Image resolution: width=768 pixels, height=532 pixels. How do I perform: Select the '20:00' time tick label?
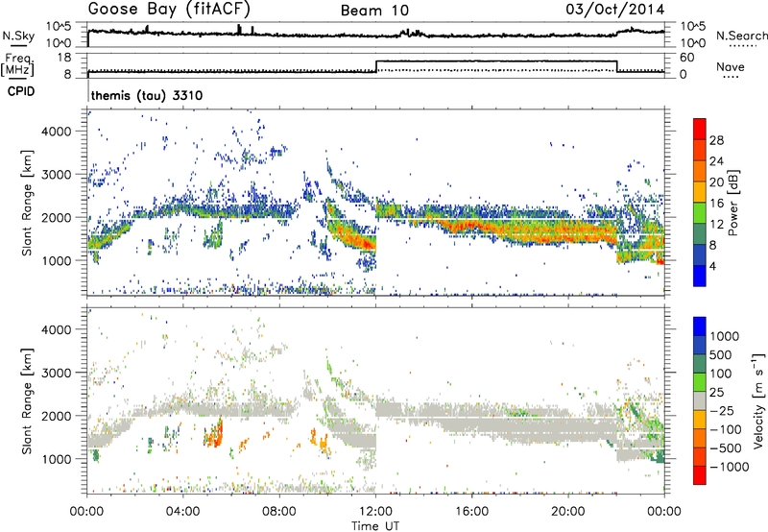[568, 511]
